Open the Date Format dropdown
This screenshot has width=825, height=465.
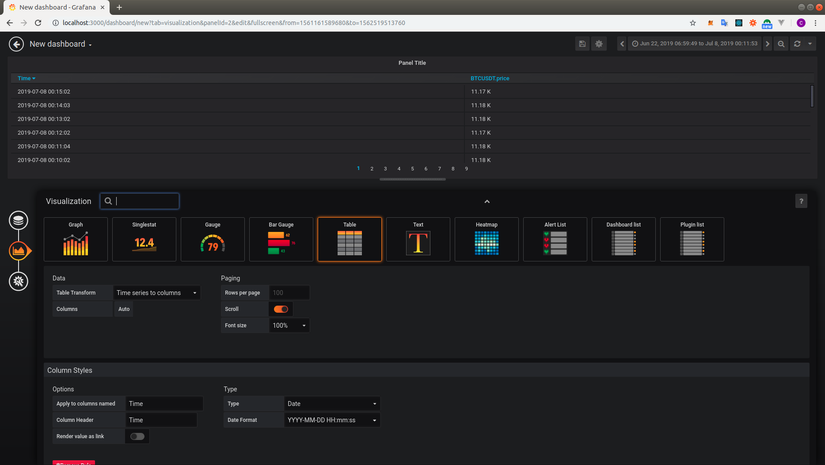point(332,420)
